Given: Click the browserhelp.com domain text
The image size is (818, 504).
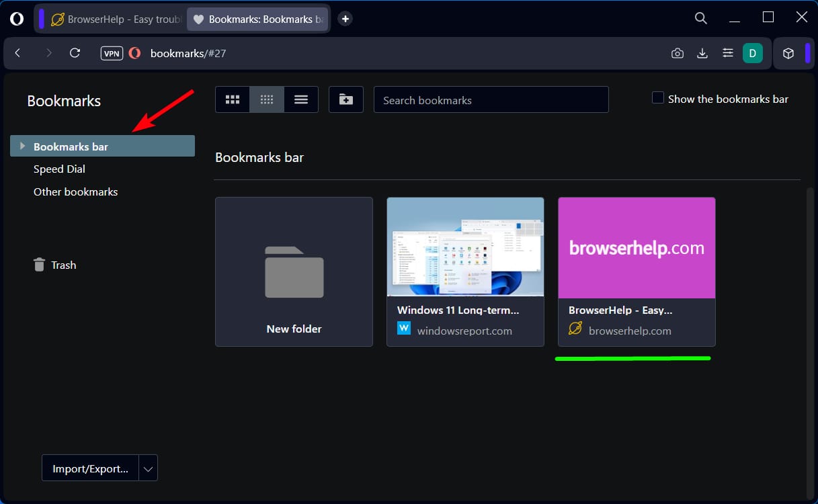Looking at the screenshot, I should click(x=630, y=331).
